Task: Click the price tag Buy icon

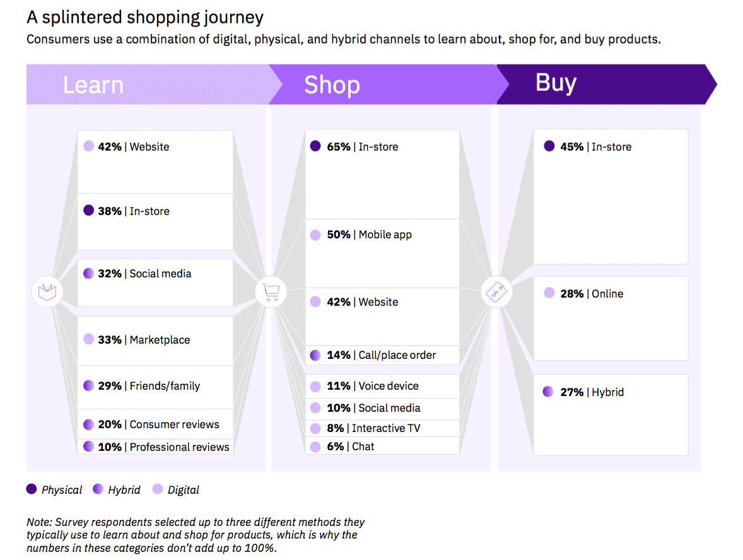Action: [497, 292]
